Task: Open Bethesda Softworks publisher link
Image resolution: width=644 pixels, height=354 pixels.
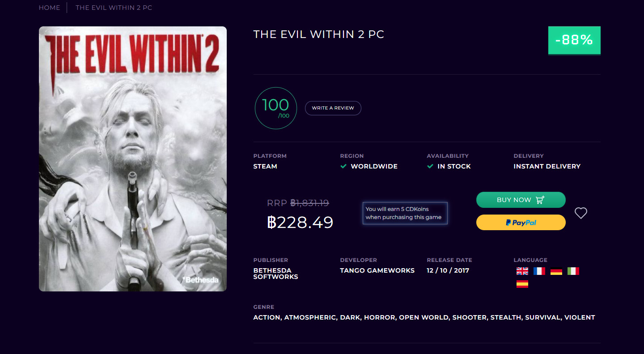Action: [275, 274]
